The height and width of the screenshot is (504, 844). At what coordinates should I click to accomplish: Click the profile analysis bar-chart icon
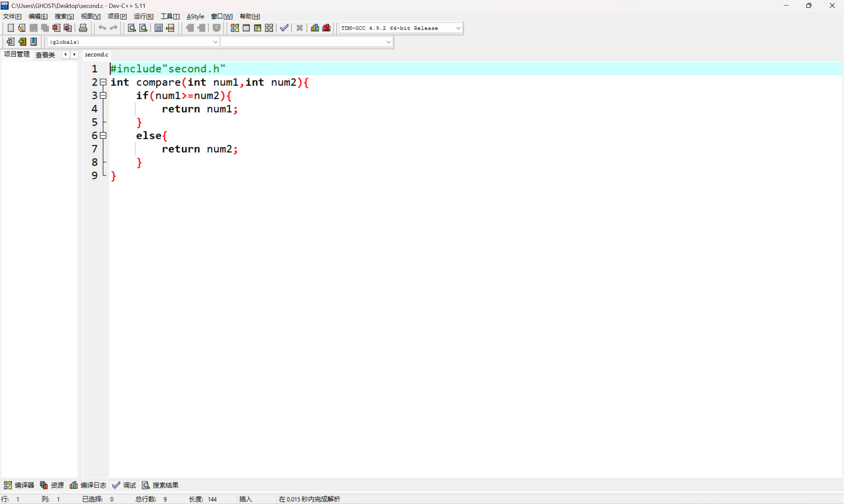[315, 28]
